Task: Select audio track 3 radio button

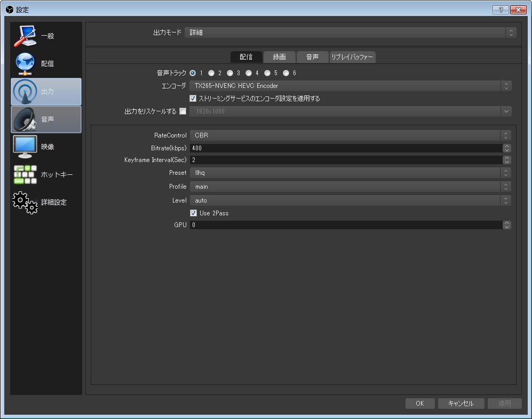Action: click(x=230, y=73)
